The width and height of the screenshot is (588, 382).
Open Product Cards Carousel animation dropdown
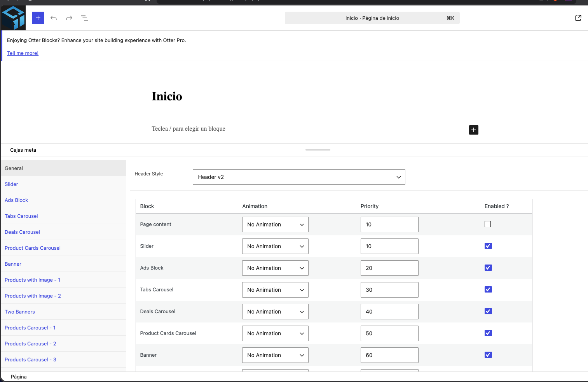click(275, 333)
